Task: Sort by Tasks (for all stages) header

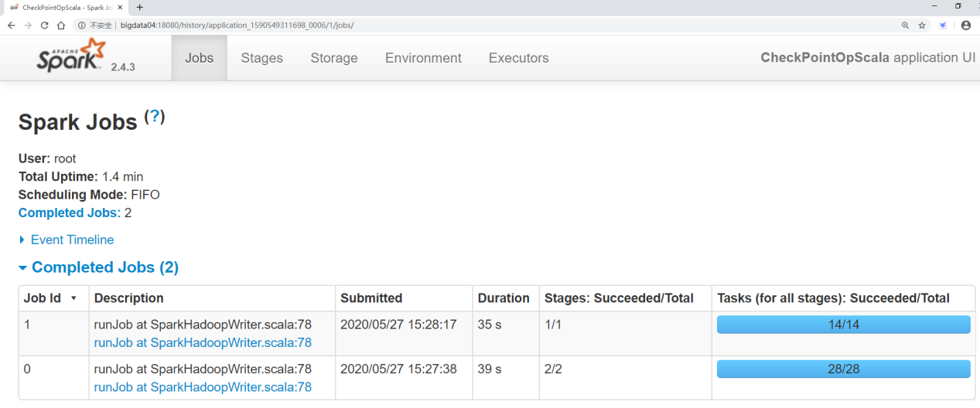Action: click(x=834, y=298)
